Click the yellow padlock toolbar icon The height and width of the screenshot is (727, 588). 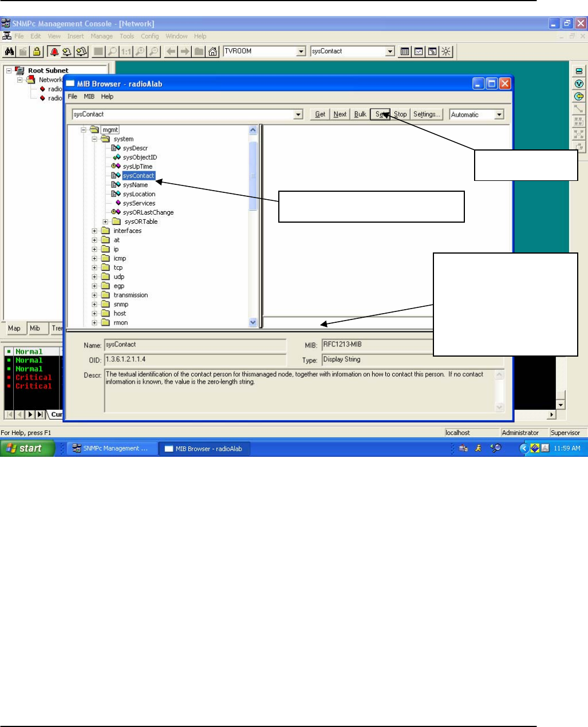37,52
